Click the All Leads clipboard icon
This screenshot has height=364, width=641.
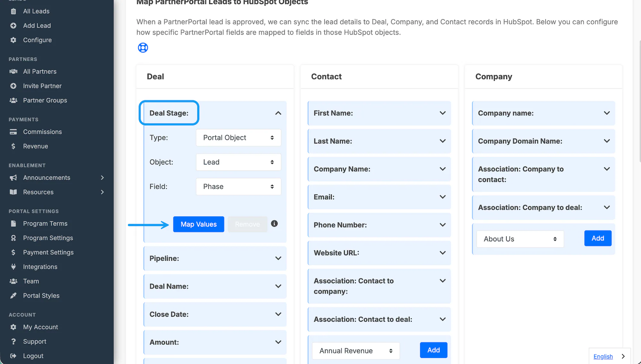click(13, 11)
